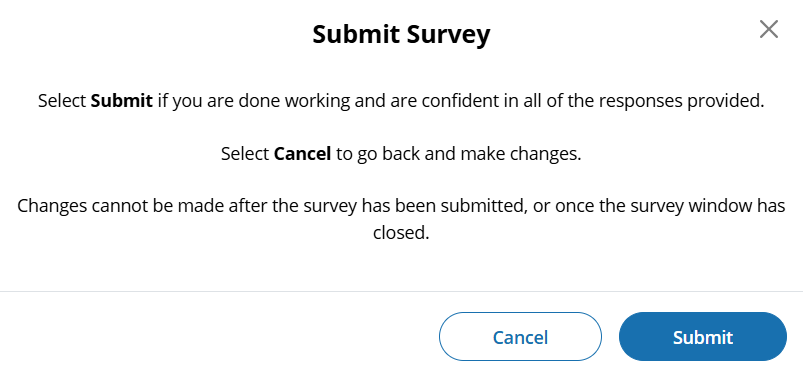
Task: Confirm survey submission via Submit
Action: [703, 336]
